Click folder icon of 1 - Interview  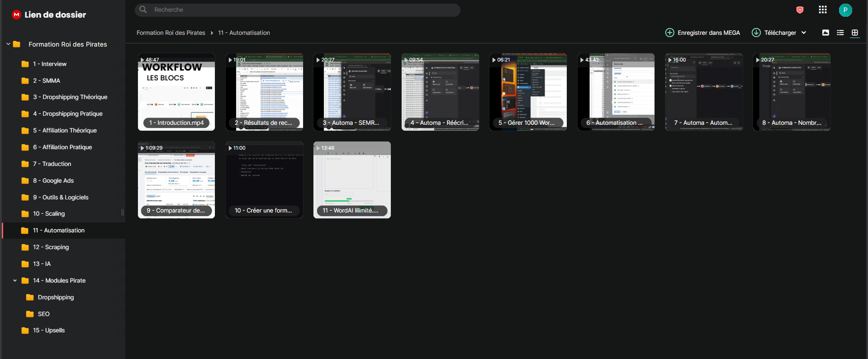[x=25, y=64]
